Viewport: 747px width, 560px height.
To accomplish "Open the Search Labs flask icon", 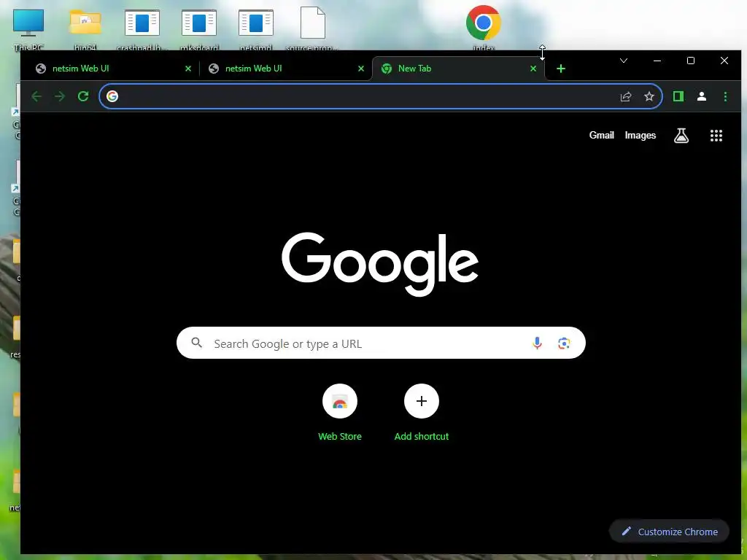I will pyautogui.click(x=681, y=136).
